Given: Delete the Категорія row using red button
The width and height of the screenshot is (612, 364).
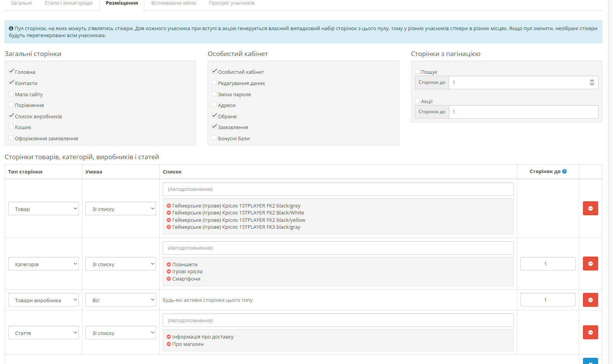Looking at the screenshot, I should click(590, 264).
